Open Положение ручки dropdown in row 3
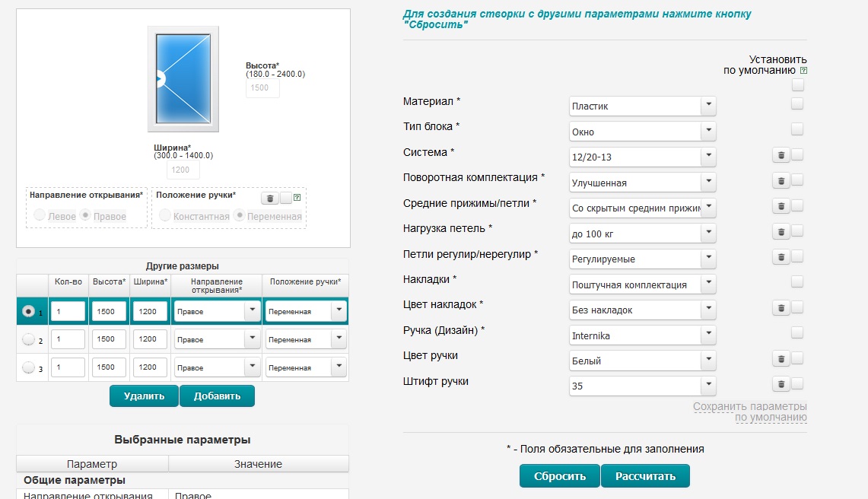 click(x=306, y=367)
